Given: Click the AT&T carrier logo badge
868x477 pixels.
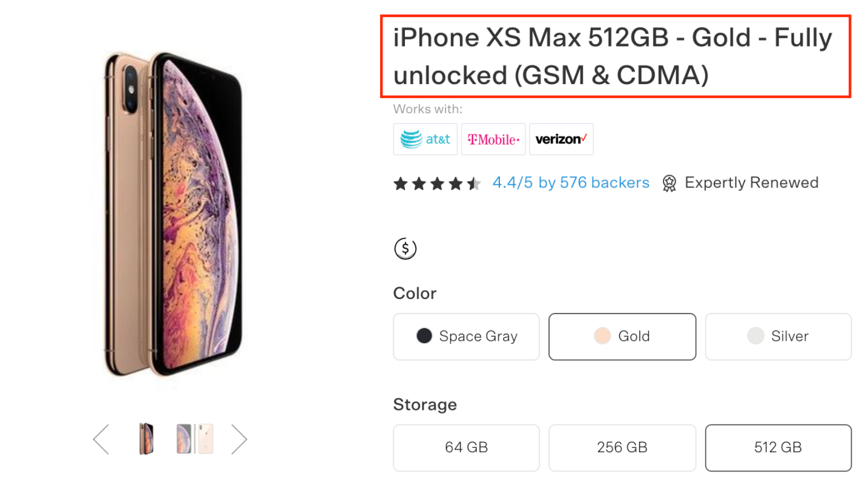Looking at the screenshot, I should click(425, 139).
